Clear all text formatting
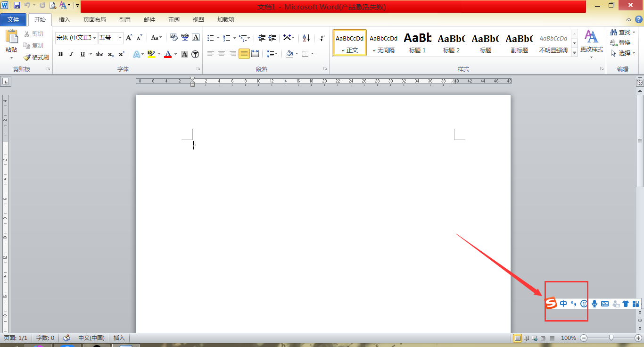Image resolution: width=644 pixels, height=347 pixels. click(x=174, y=38)
